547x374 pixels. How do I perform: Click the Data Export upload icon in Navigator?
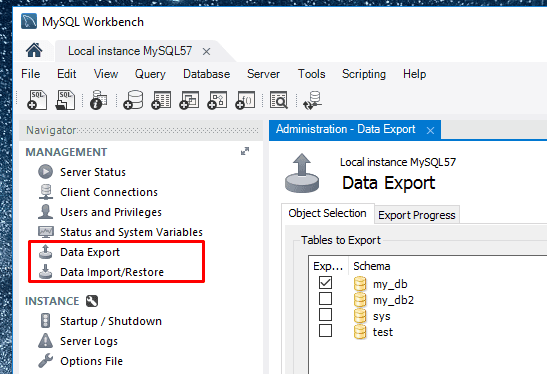[x=45, y=252]
